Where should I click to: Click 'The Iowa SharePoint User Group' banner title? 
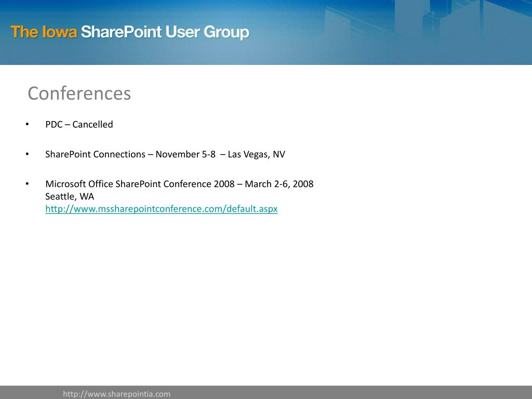130,33
